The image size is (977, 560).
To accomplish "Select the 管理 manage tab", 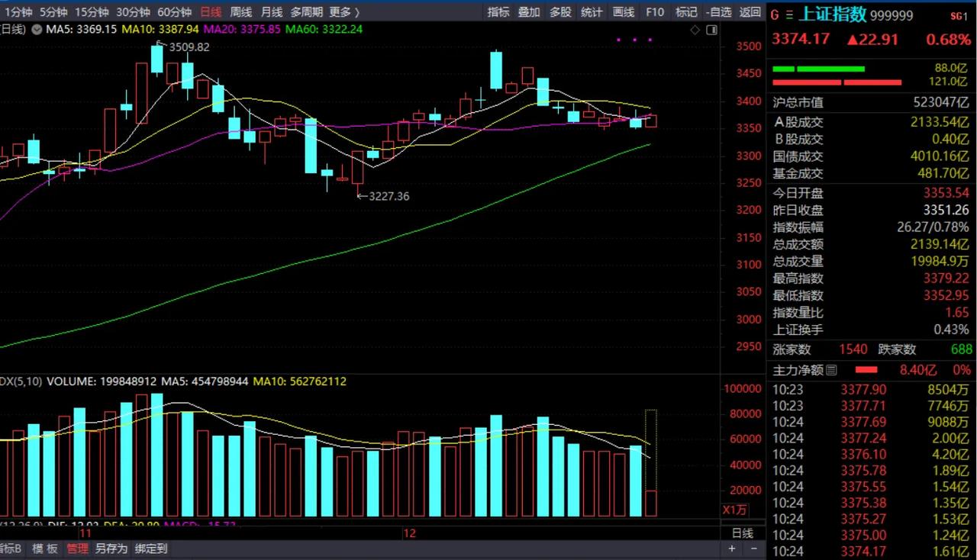I will (x=77, y=549).
